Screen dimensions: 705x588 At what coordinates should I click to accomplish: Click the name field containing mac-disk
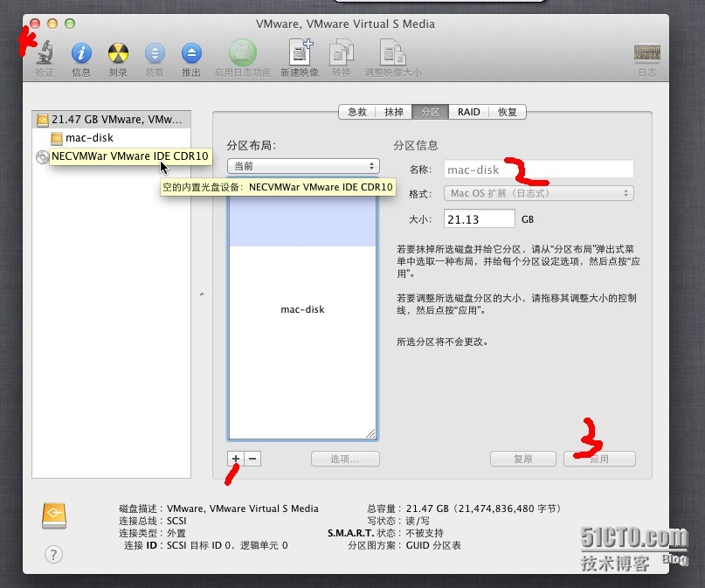tap(539, 169)
